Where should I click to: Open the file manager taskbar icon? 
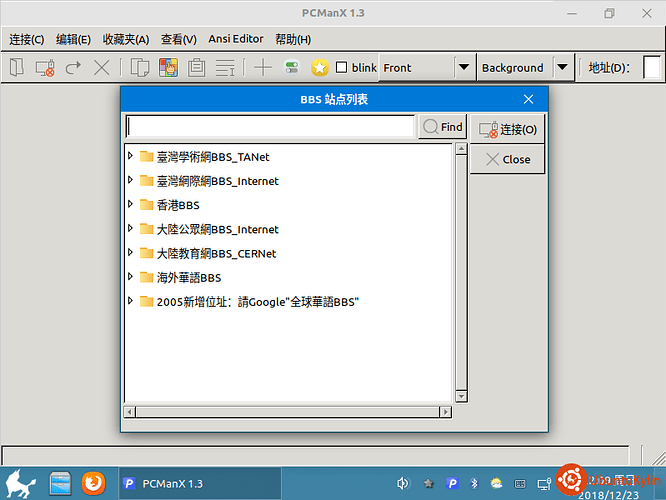point(60,483)
